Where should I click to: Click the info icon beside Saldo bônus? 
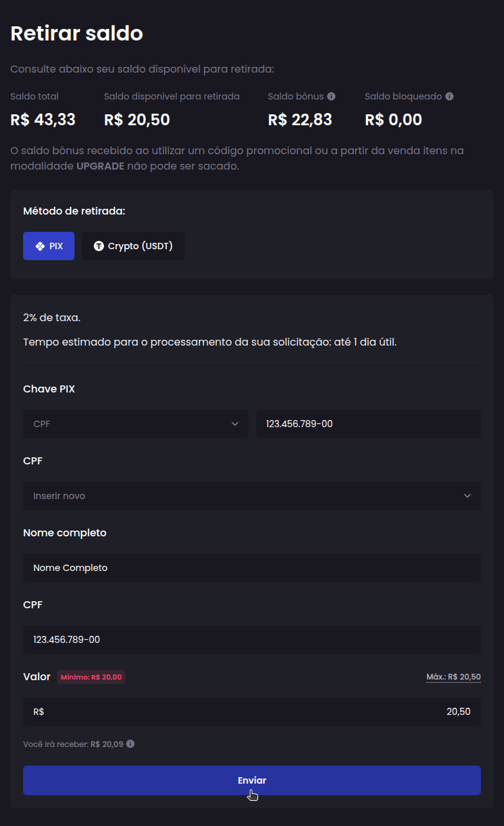coord(331,96)
